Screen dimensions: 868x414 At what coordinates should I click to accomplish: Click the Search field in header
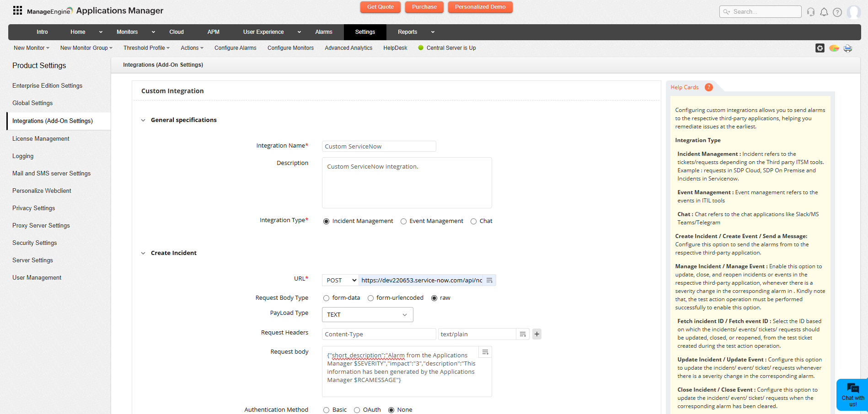[x=761, y=12]
